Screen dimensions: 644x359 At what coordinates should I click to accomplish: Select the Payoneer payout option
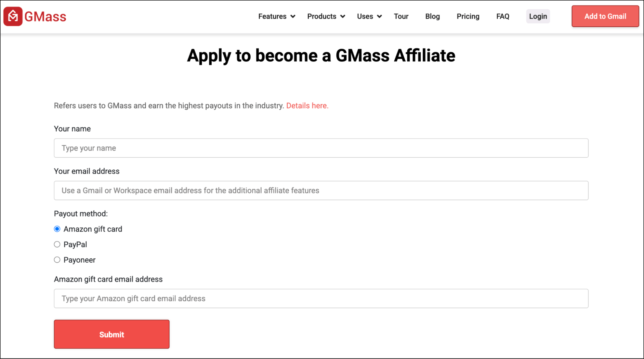tap(57, 260)
